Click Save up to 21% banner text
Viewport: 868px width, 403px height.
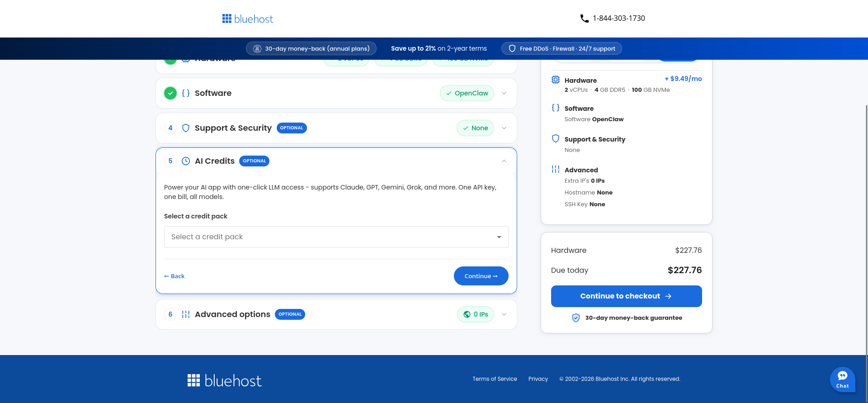tap(439, 49)
